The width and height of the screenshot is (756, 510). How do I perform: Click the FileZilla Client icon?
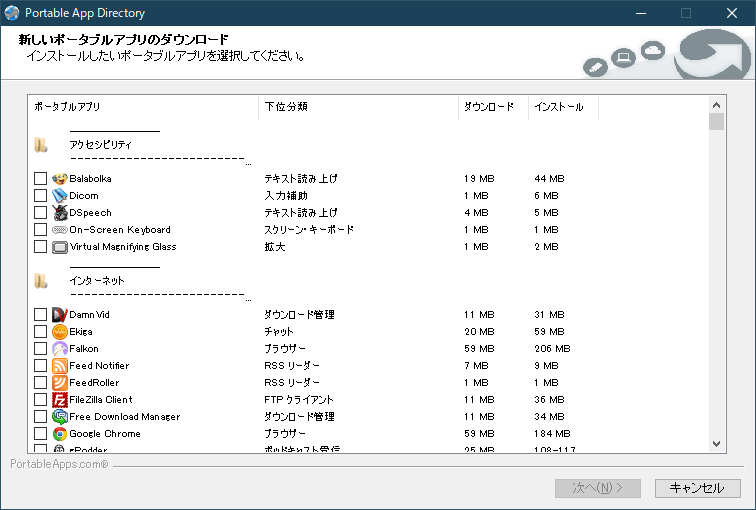click(60, 400)
